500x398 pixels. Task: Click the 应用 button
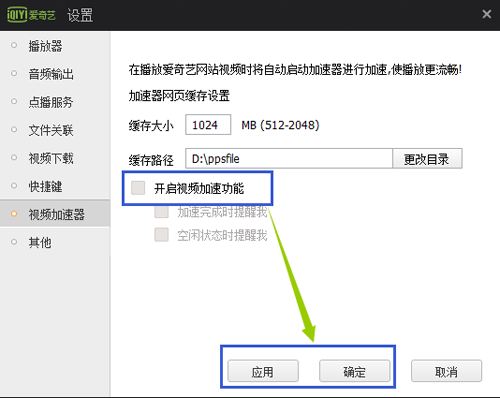tap(263, 371)
